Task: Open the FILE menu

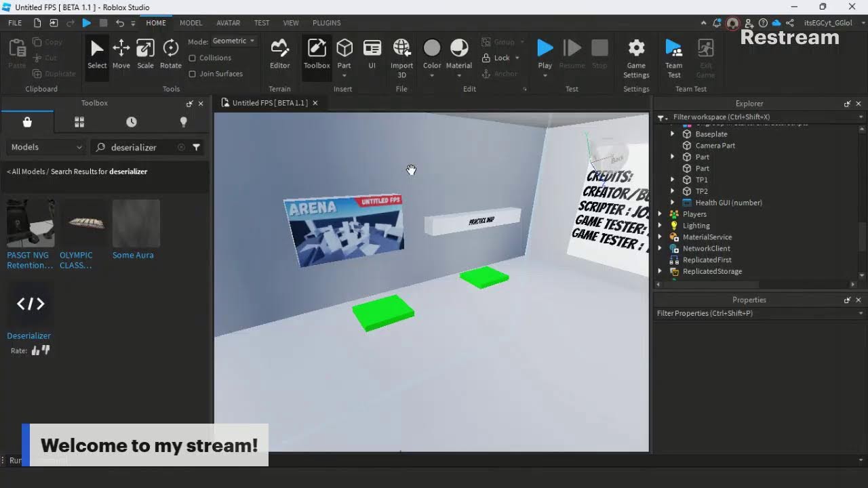Action: click(15, 23)
